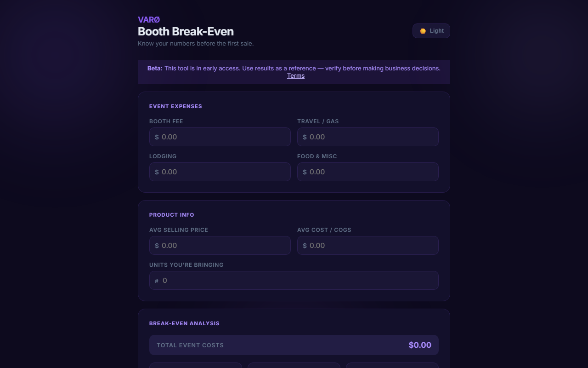Focus the Booth Fee amount field
The height and width of the screenshot is (368, 588).
click(220, 137)
